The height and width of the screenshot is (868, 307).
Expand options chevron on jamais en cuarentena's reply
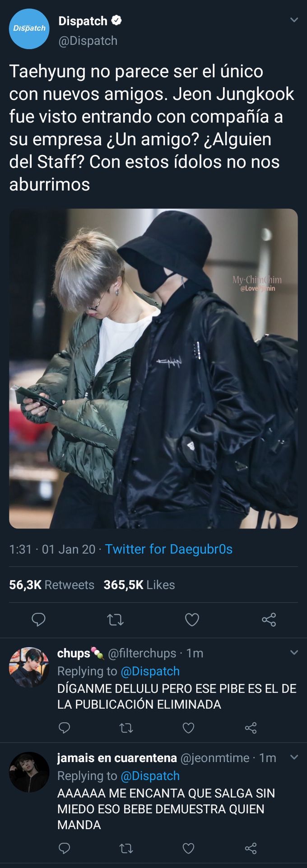coord(294,757)
